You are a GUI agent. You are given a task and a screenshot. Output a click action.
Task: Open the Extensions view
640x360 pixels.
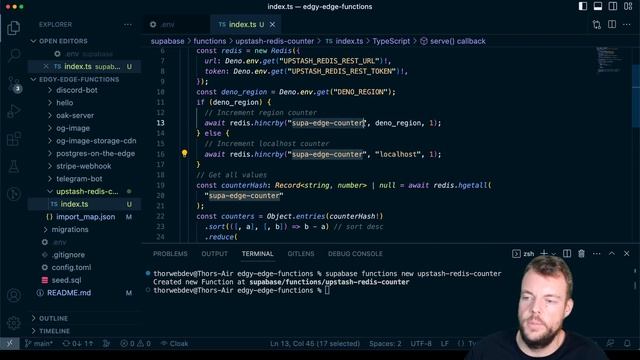[13, 139]
